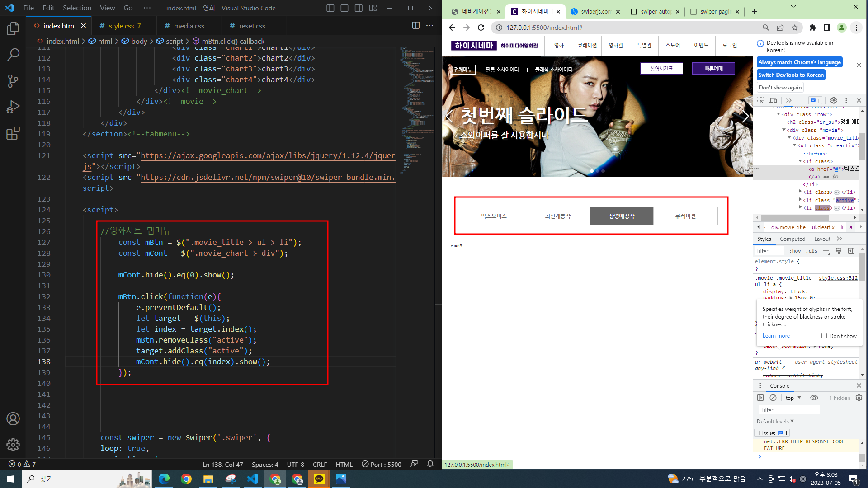
Task: Open DevTools settings gear
Action: (834, 100)
